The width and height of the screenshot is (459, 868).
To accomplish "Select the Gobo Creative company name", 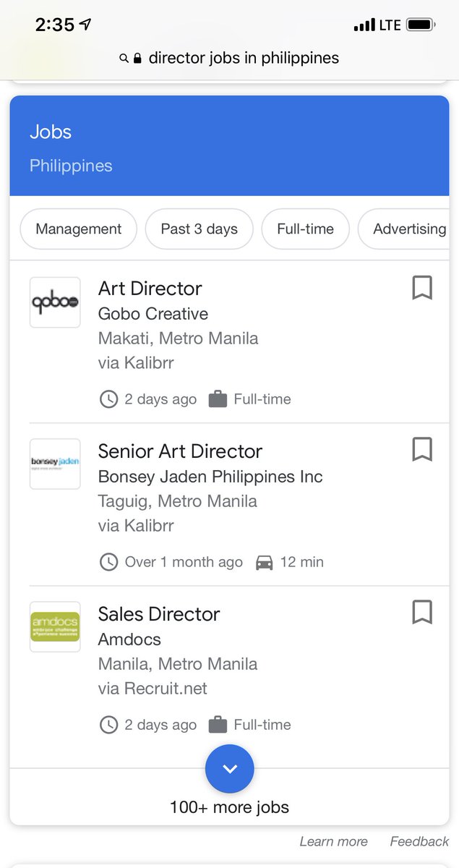I will coord(153,314).
